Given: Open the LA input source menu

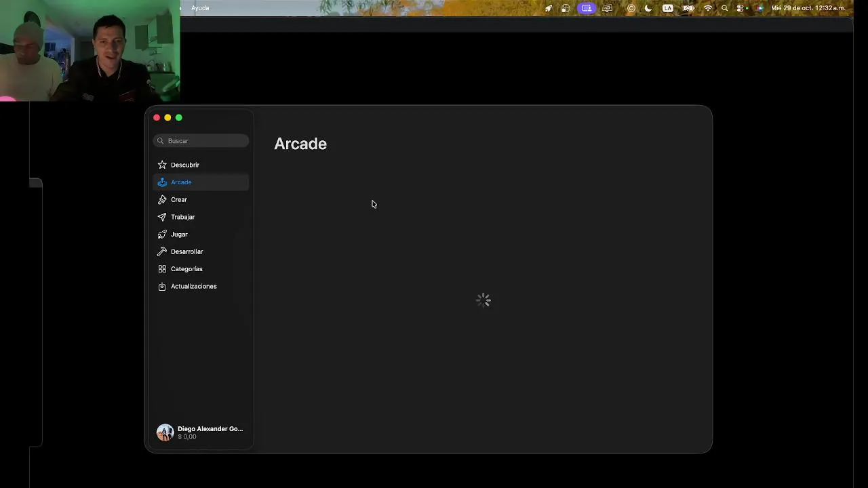Looking at the screenshot, I should point(668,8).
